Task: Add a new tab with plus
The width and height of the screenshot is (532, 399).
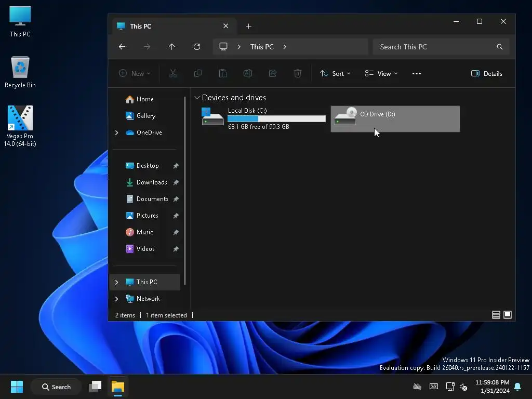Action: coord(249,26)
